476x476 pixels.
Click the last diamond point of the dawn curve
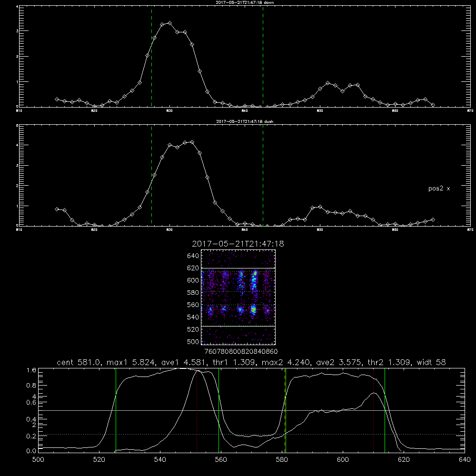point(433,105)
